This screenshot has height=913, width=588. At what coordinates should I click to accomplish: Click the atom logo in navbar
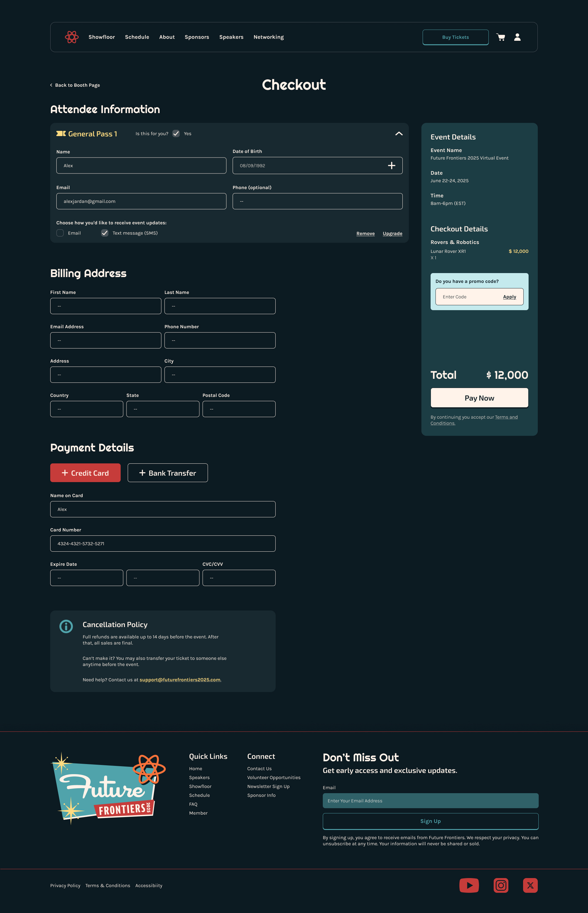[x=71, y=37]
